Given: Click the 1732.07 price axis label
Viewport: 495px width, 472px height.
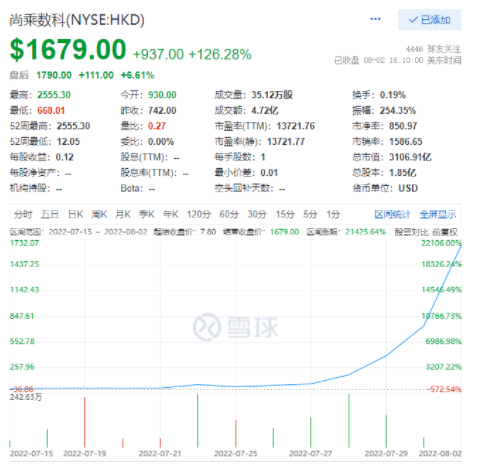Looking at the screenshot, I should point(24,243).
